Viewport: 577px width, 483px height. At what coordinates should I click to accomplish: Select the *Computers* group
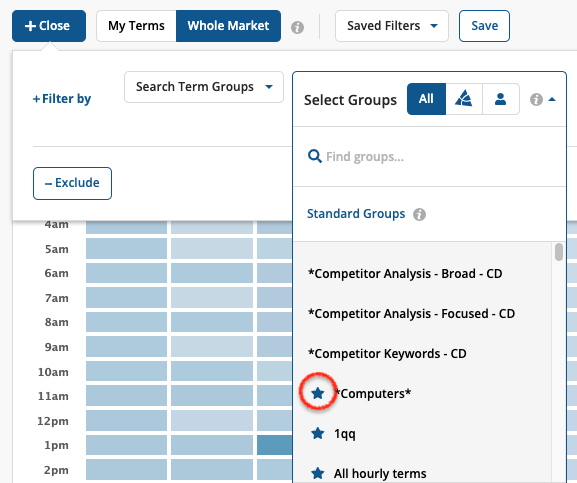point(374,394)
